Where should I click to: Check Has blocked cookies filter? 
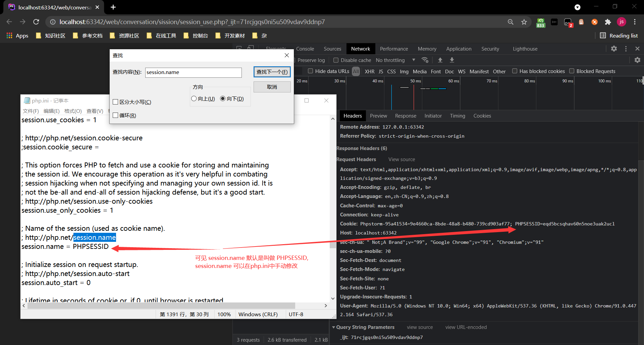click(x=515, y=71)
